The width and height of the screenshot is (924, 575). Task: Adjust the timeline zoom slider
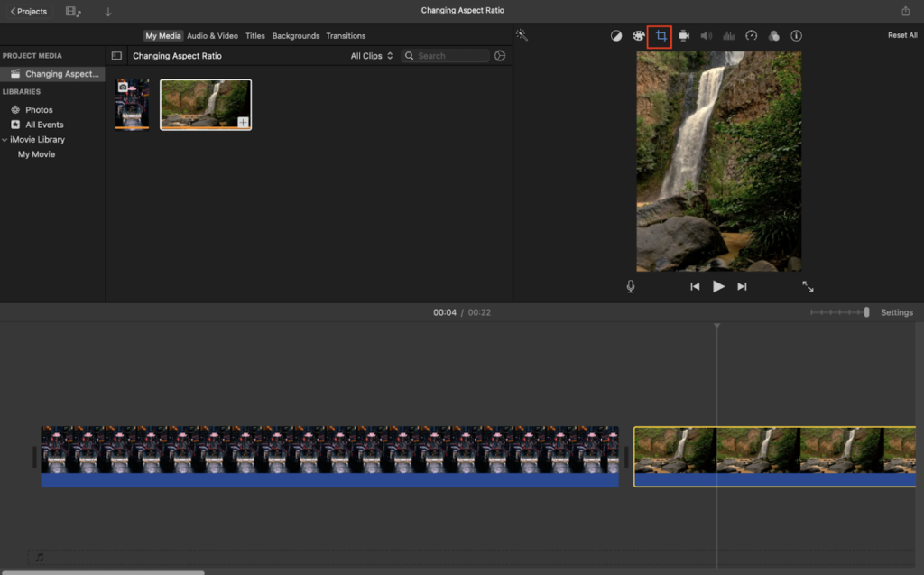[x=865, y=312]
